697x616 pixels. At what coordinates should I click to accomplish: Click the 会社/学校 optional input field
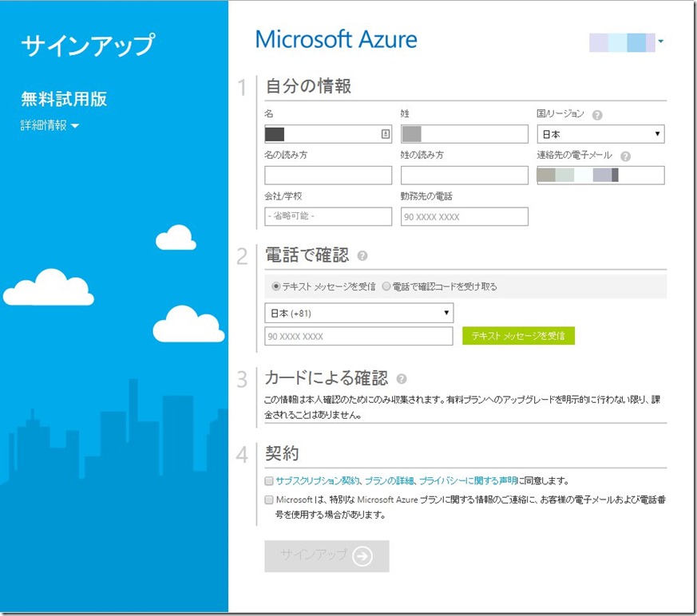coord(327,216)
